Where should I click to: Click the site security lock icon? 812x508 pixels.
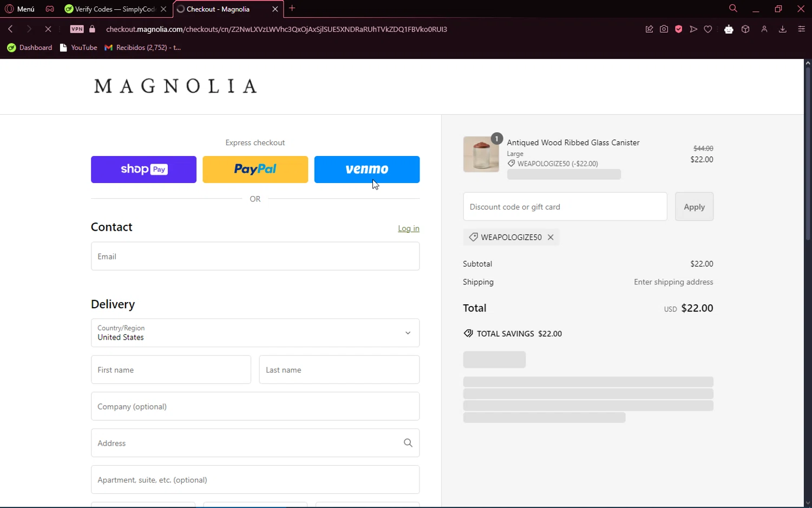tap(92, 29)
